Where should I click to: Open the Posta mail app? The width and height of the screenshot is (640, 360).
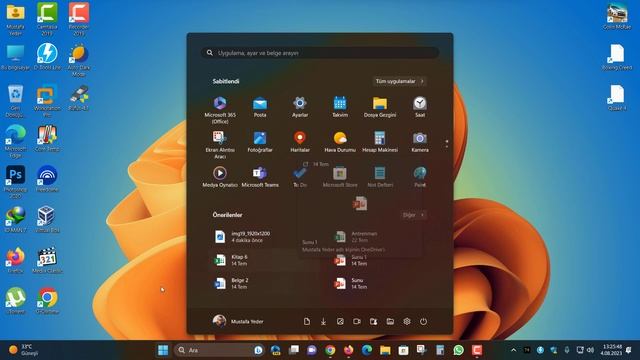click(x=260, y=107)
